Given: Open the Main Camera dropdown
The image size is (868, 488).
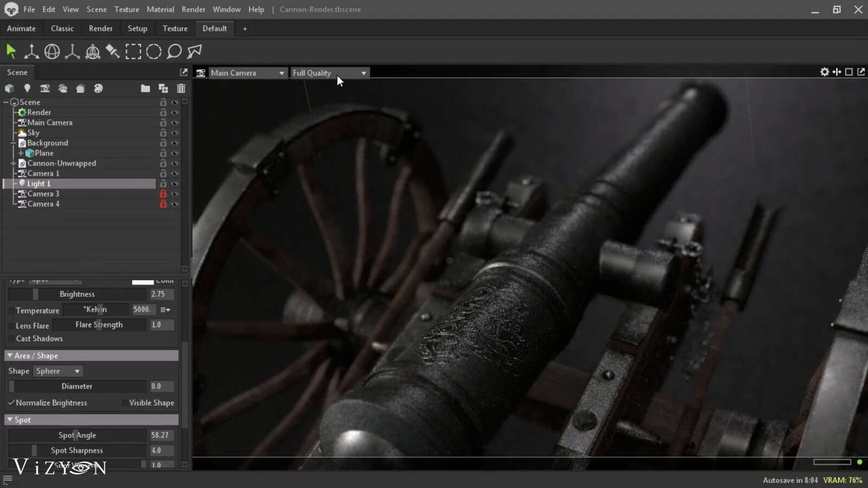Looking at the screenshot, I should coord(247,73).
